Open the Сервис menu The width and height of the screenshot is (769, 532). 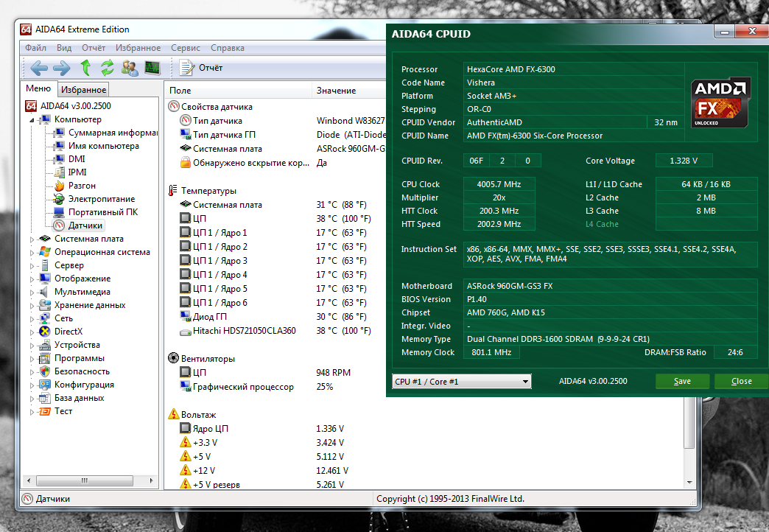click(186, 48)
